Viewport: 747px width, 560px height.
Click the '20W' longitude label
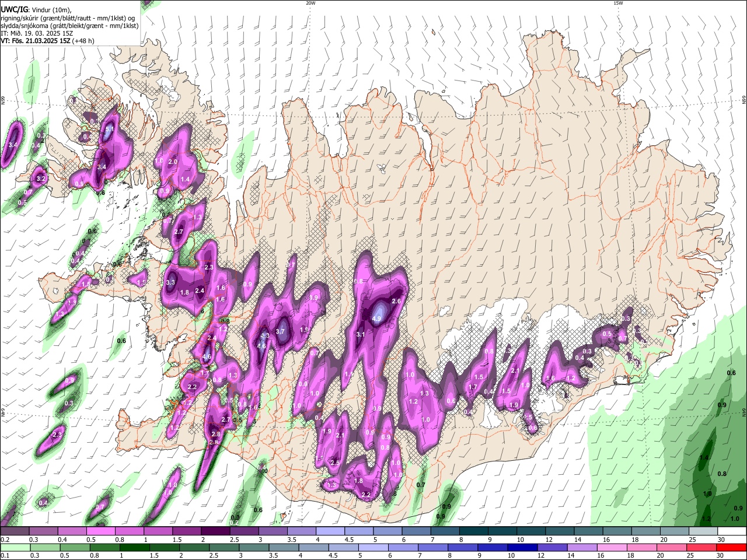pos(310,3)
